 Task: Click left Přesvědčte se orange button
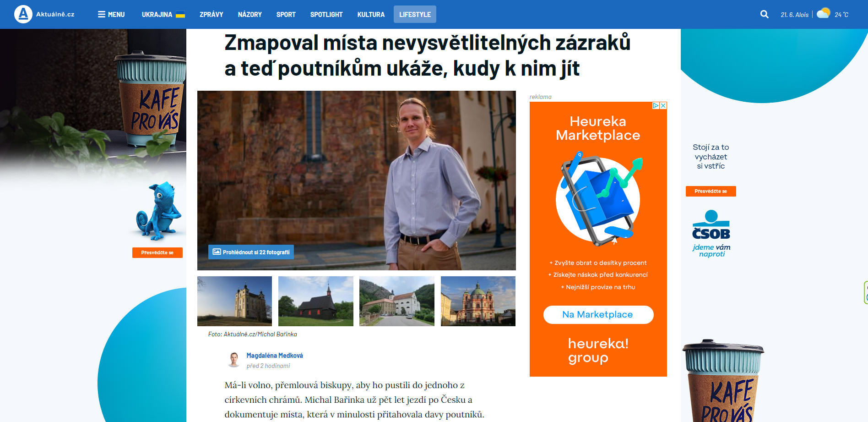coord(157,252)
